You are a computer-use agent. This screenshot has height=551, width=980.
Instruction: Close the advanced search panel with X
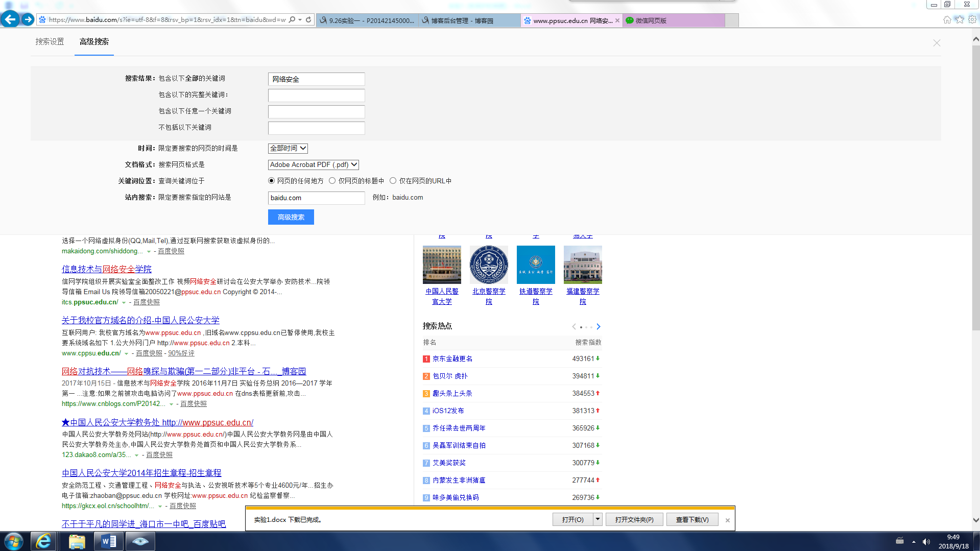pos(937,43)
